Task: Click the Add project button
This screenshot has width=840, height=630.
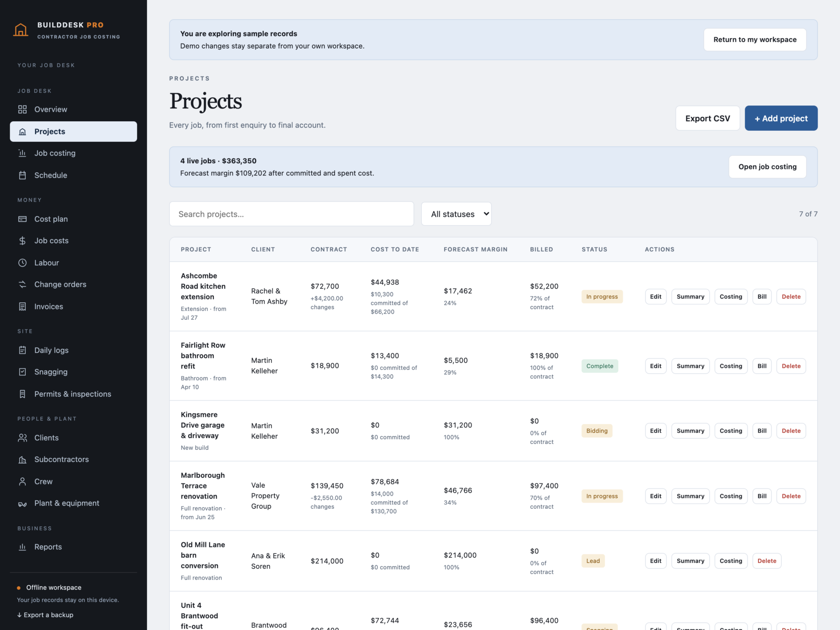Action: point(781,118)
